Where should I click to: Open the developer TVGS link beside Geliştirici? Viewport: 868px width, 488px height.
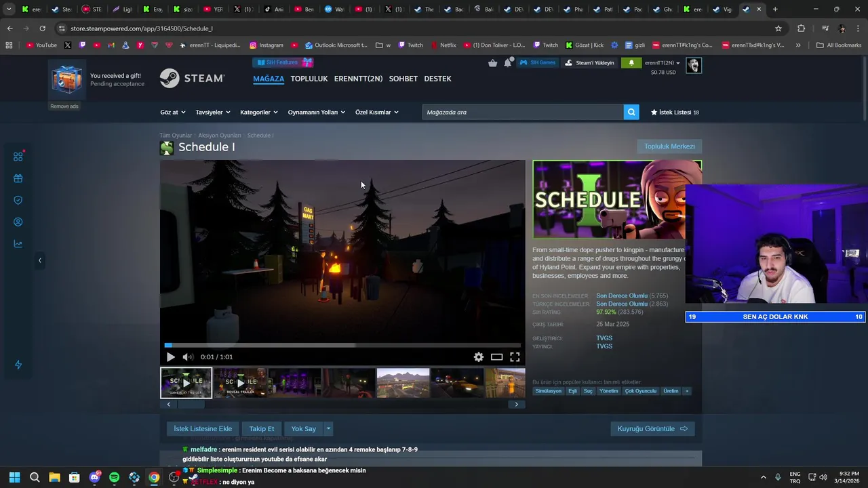(604, 338)
